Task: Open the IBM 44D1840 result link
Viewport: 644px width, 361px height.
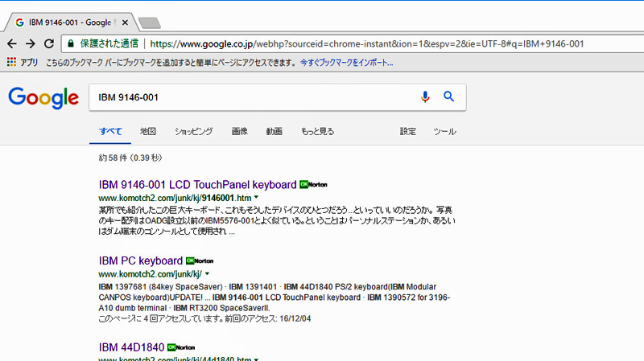Action: 131,347
